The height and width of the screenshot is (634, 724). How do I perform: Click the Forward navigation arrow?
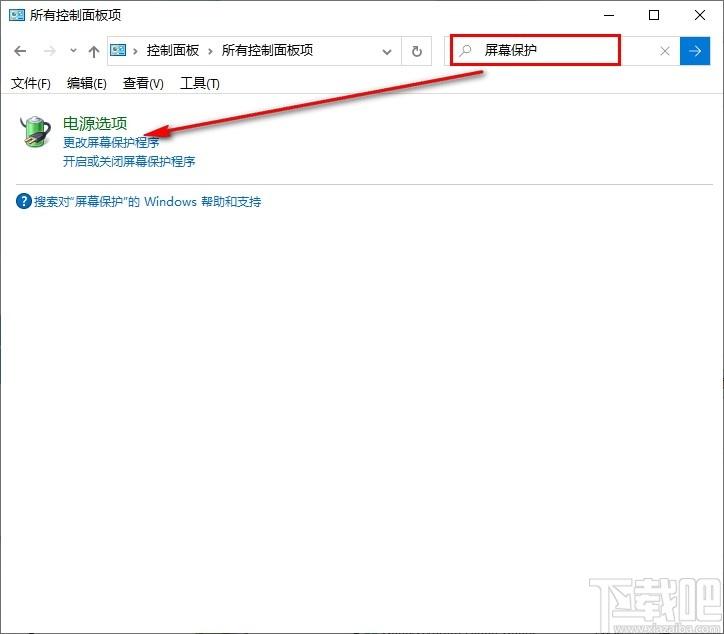tap(49, 51)
